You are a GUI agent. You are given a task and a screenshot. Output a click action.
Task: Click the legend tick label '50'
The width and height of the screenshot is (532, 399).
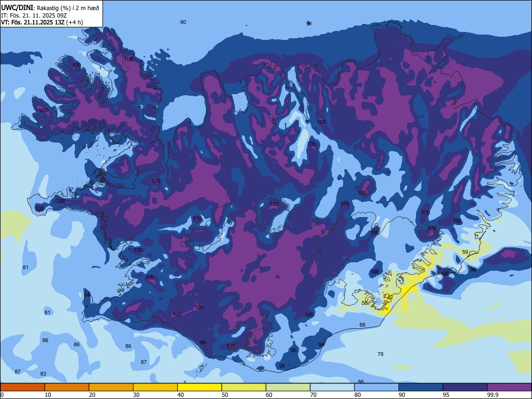coord(225,395)
